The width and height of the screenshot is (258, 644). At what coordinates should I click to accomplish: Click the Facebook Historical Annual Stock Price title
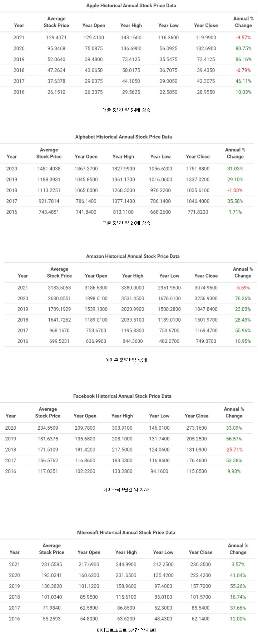coord(122,396)
